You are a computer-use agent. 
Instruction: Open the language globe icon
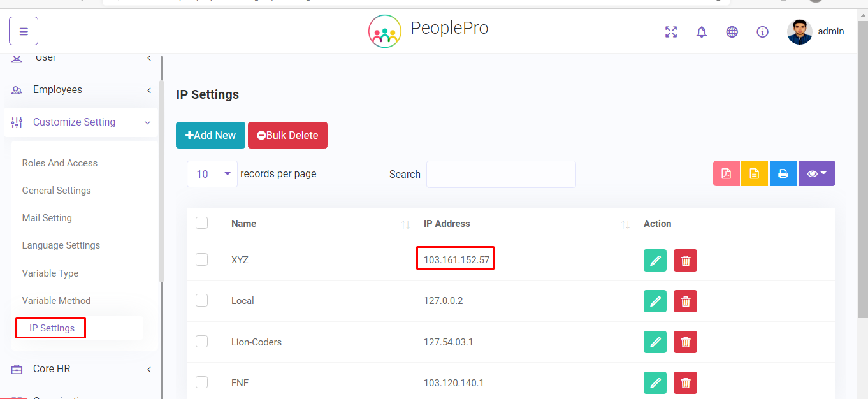732,32
